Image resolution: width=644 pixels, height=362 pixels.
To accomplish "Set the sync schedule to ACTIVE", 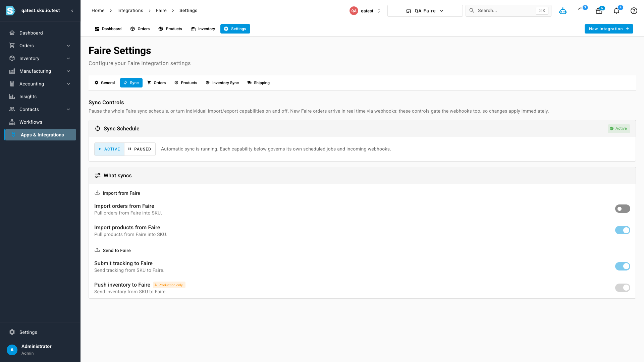I will [x=109, y=149].
